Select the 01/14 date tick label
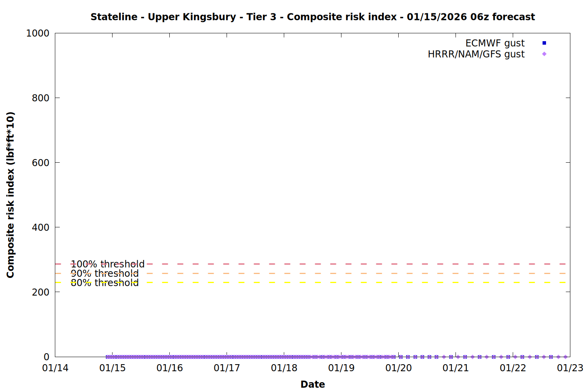588x392 pixels. [x=55, y=368]
